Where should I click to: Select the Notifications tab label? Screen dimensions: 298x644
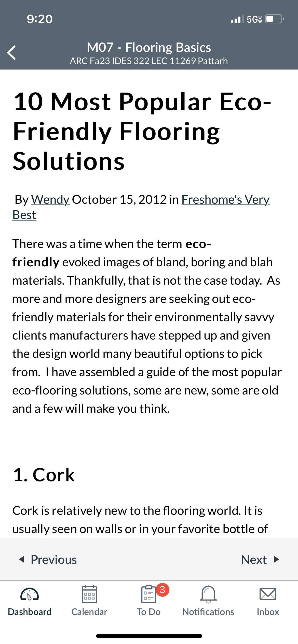pyautogui.click(x=208, y=612)
